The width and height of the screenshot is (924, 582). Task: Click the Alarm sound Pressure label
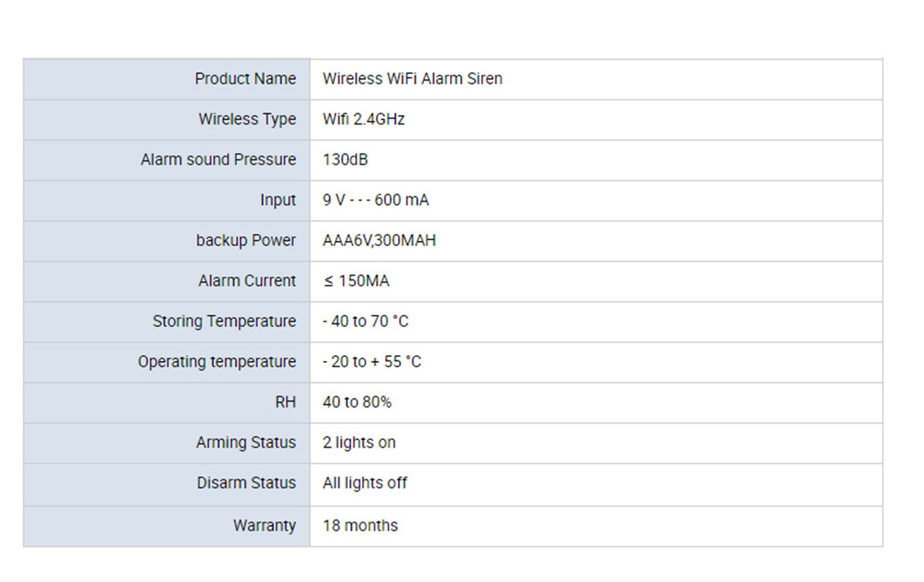pos(218,160)
